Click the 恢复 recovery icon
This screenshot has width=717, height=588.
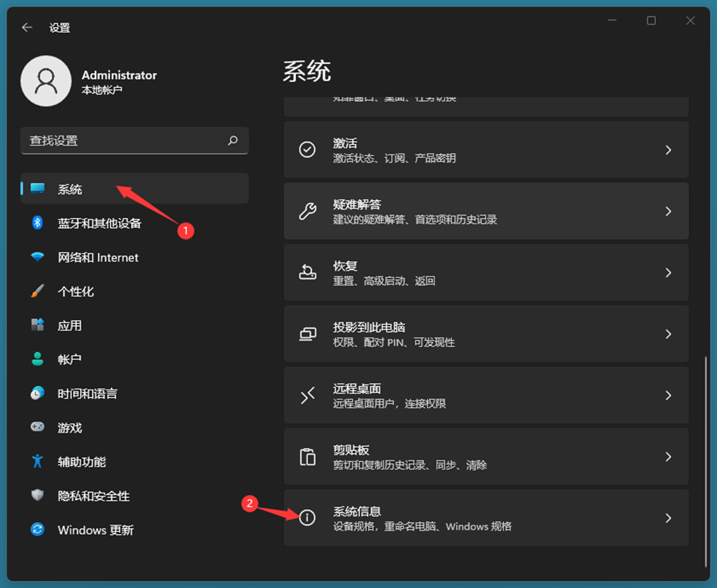click(x=307, y=272)
